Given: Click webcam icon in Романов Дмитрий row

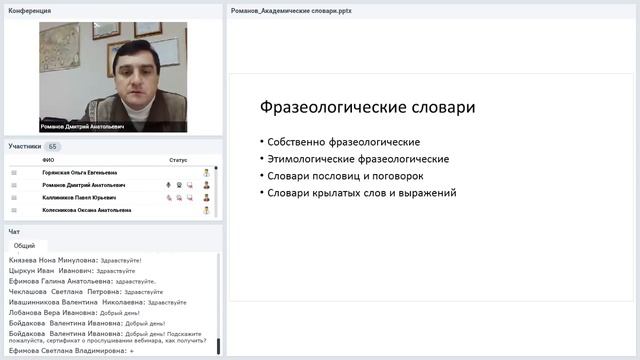Looking at the screenshot, I should [179, 185].
